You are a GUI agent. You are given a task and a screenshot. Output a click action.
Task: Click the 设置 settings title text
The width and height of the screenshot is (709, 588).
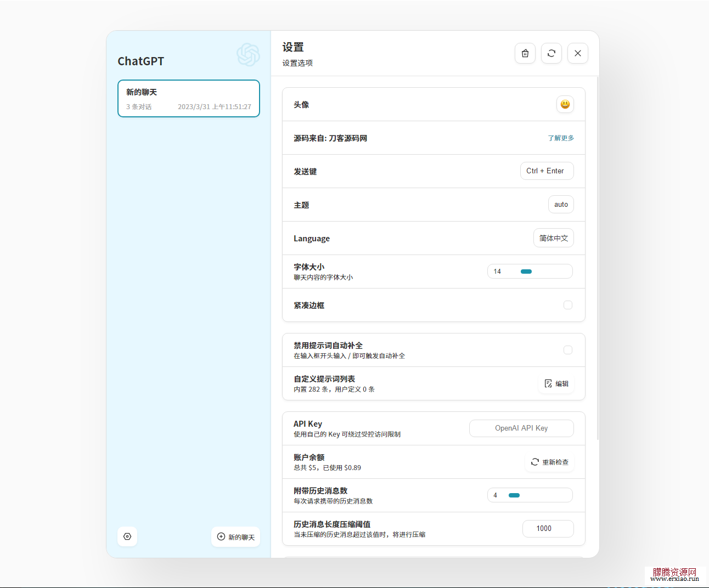pyautogui.click(x=293, y=47)
